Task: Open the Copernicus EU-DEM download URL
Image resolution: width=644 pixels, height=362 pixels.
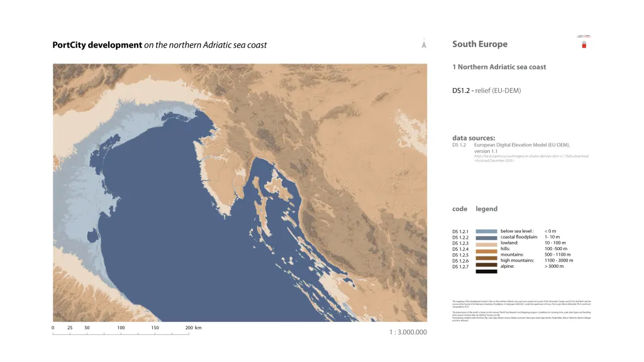Action: (531, 155)
